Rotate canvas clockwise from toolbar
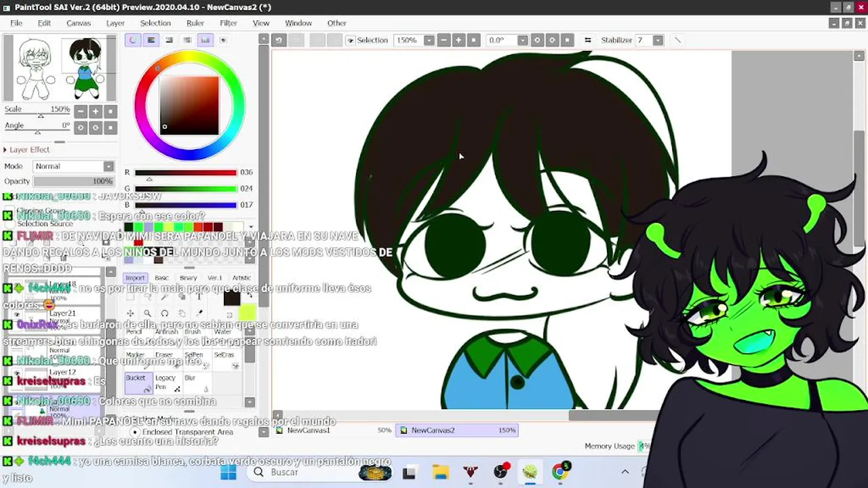Image resolution: width=868 pixels, height=488 pixels. tap(552, 40)
